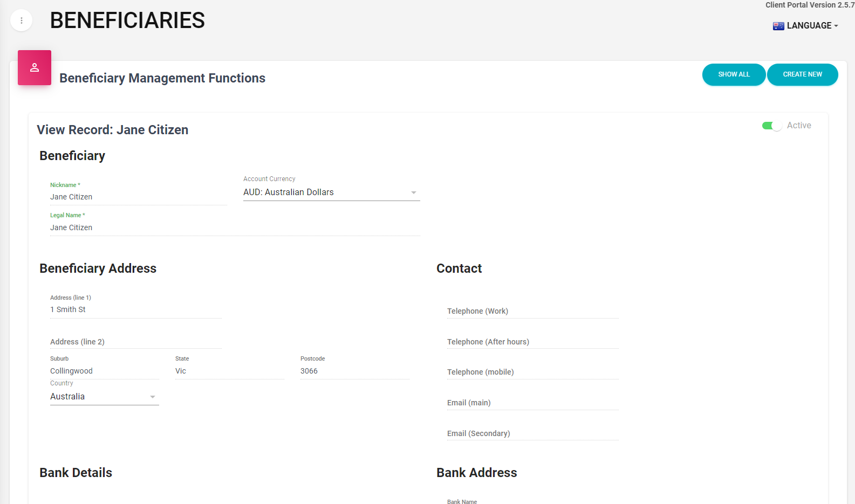Click the Nickname field with Jane Citizen

point(138,197)
